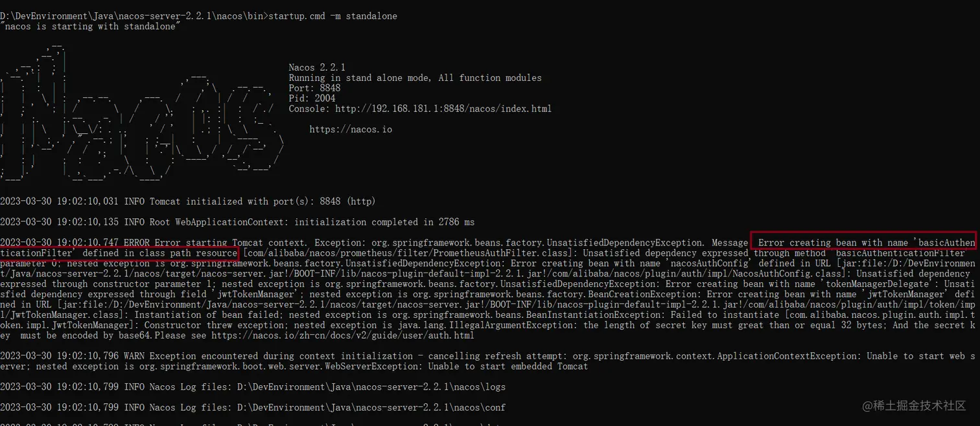Click the WARN Exception encountered log line
Image resolution: width=980 pixels, height=426 pixels.
click(x=487, y=361)
